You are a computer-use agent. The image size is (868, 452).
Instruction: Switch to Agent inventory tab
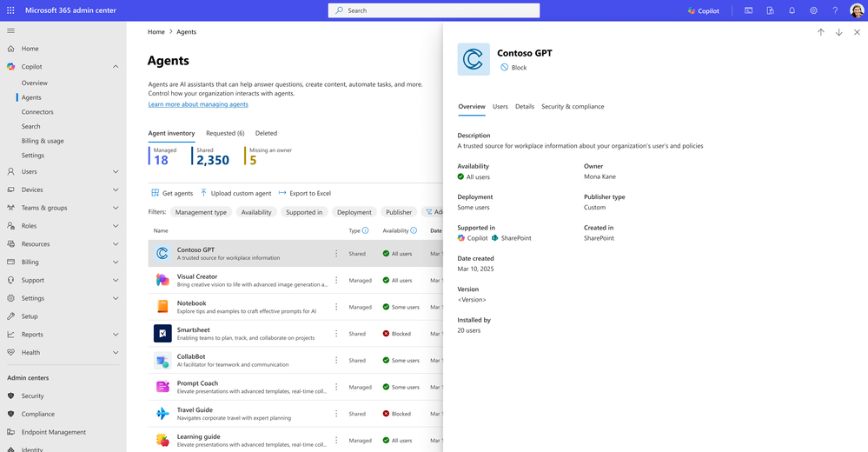click(172, 134)
